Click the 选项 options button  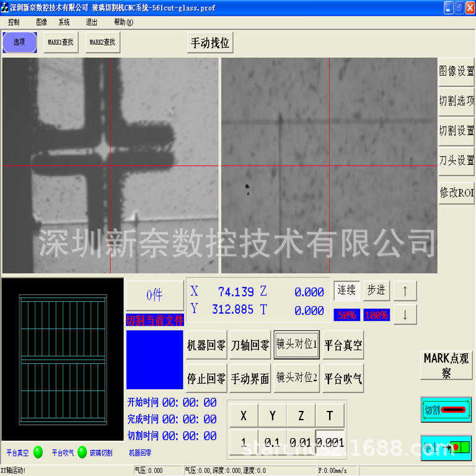tap(20, 42)
